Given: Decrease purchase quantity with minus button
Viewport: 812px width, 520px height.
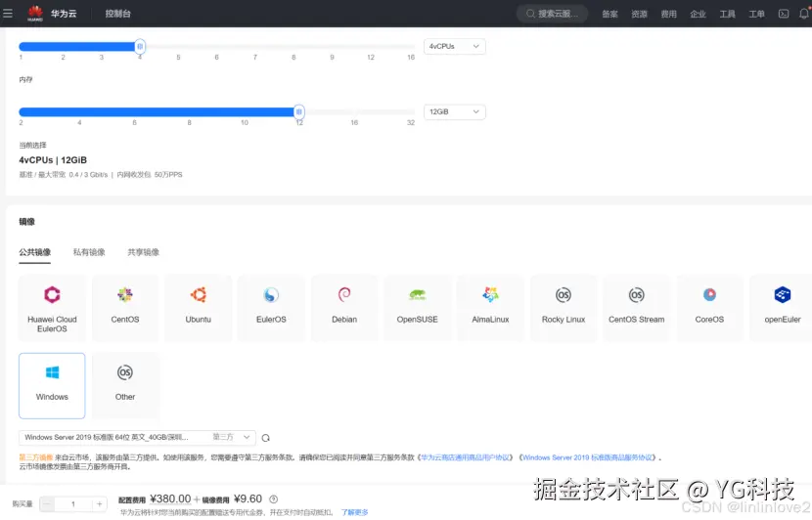Looking at the screenshot, I should (x=47, y=504).
